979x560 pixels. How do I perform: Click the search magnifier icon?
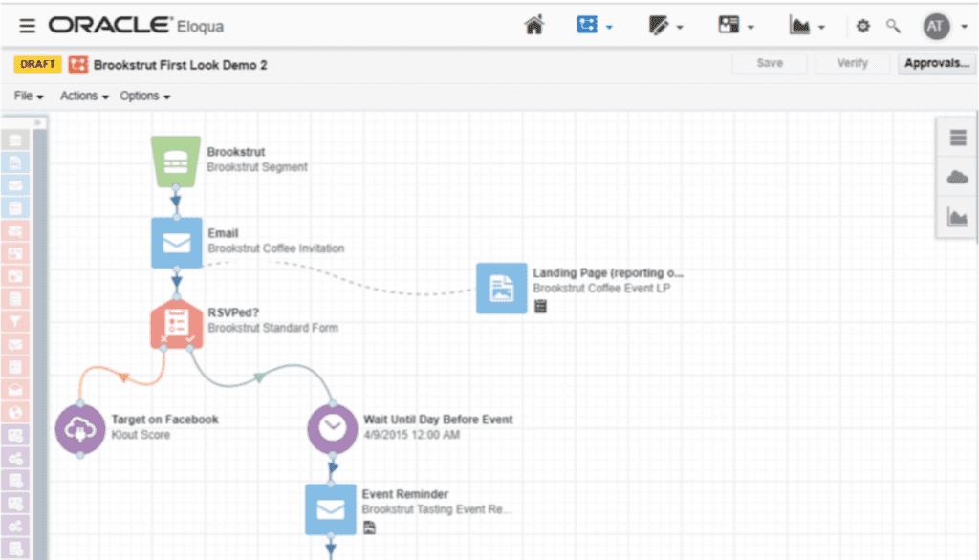click(893, 26)
